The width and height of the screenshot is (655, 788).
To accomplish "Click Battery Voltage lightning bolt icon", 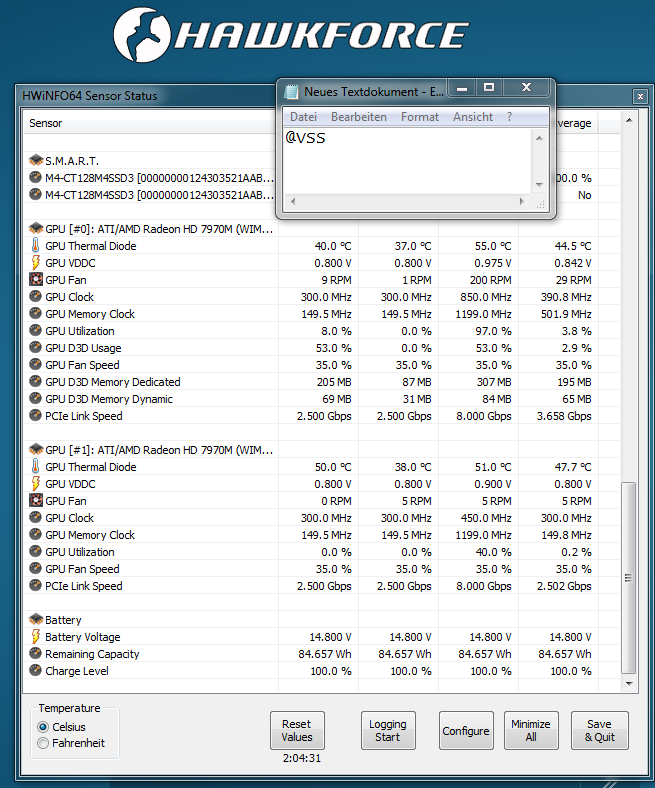I will tap(35, 636).
